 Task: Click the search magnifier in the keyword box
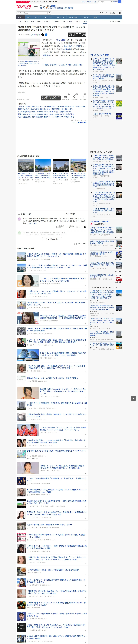(x=49, y=13)
